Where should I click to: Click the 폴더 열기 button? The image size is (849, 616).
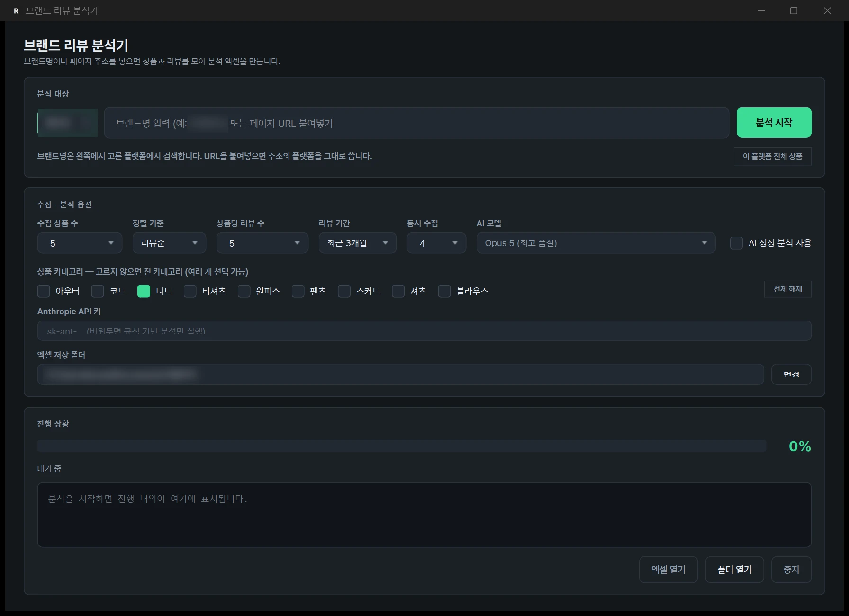(x=734, y=570)
